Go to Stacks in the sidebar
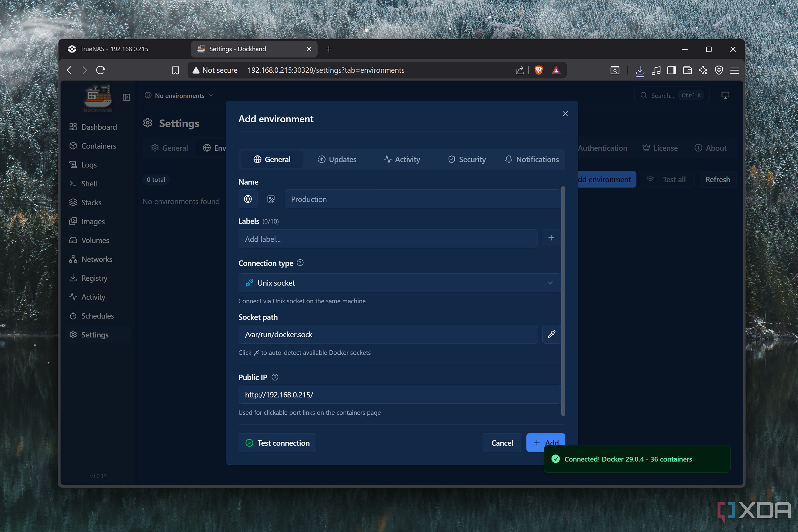The image size is (798, 532). [86, 203]
